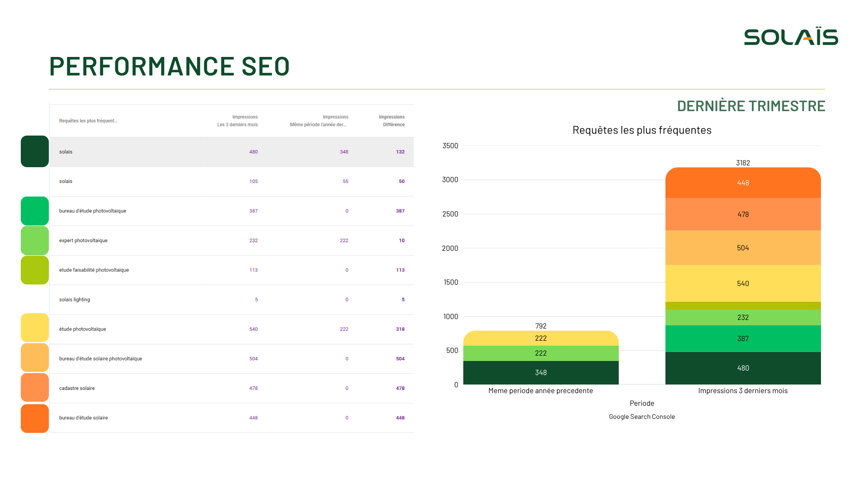Click the 448 segment in chart bar
This screenshot has height=488, width=868.
pyautogui.click(x=743, y=183)
